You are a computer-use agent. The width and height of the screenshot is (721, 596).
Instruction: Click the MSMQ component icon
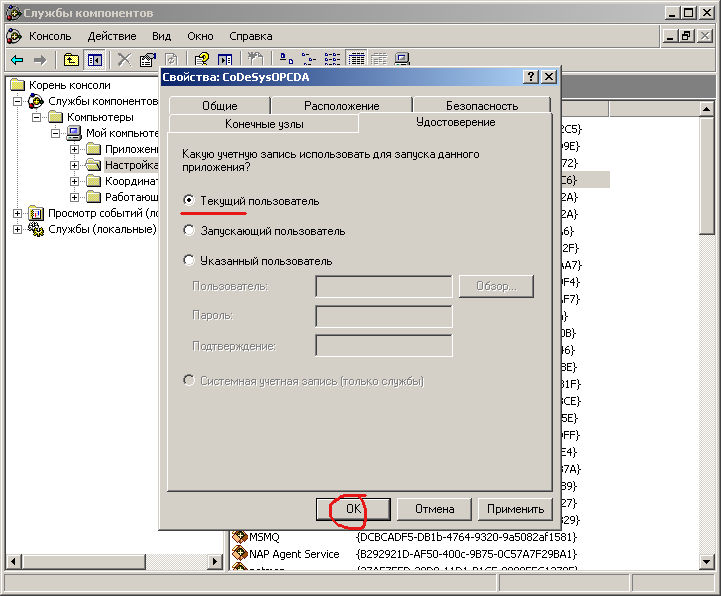pyautogui.click(x=240, y=536)
